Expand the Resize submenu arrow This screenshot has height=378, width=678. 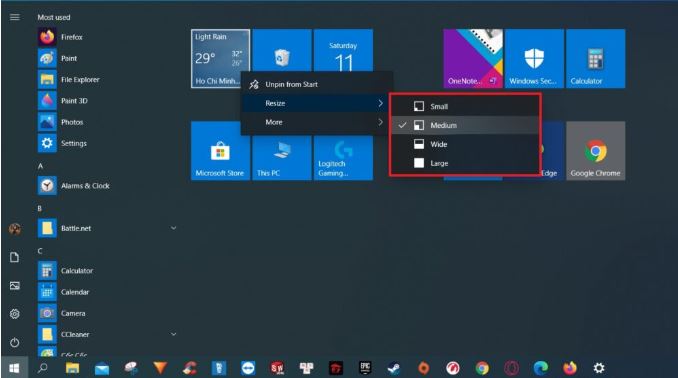coord(381,103)
